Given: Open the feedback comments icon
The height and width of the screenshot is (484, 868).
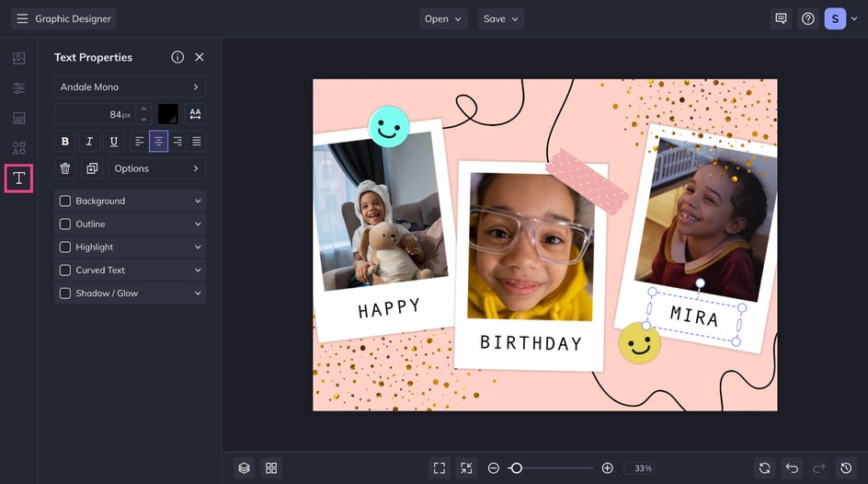Looking at the screenshot, I should (x=781, y=18).
